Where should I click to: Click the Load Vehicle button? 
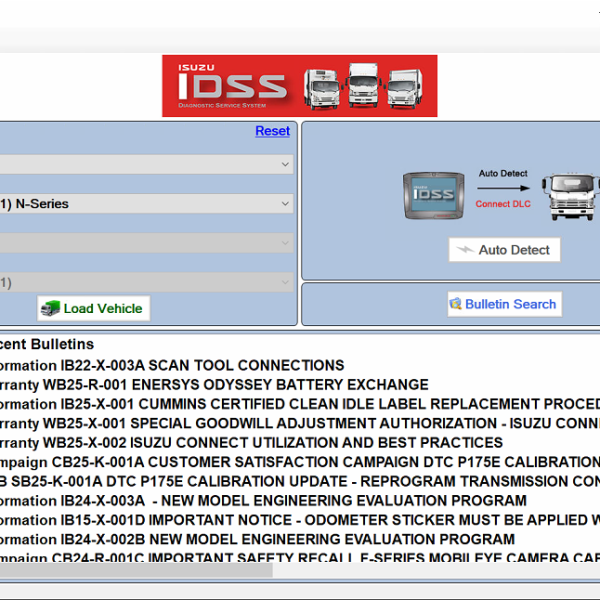pos(93,308)
